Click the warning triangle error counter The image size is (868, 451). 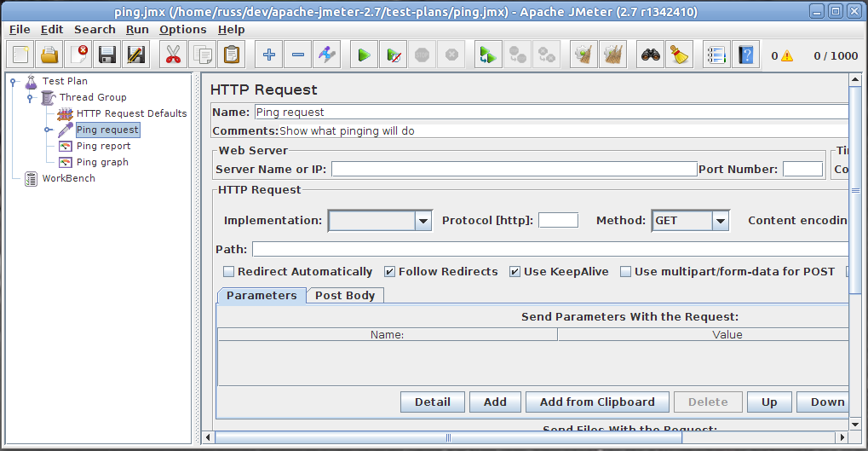(x=786, y=56)
